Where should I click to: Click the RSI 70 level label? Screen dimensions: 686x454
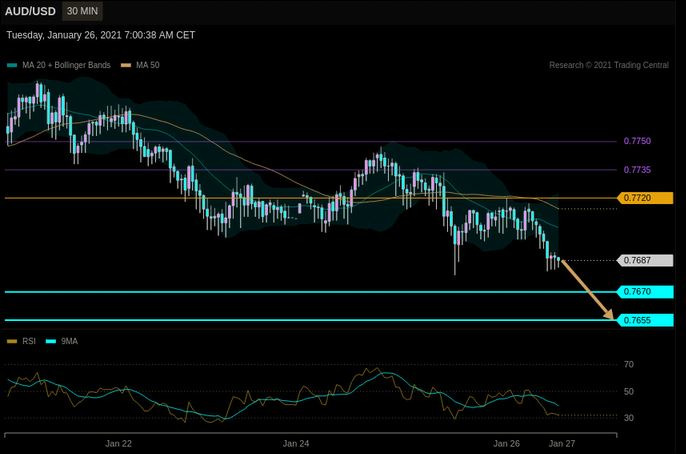[629, 364]
